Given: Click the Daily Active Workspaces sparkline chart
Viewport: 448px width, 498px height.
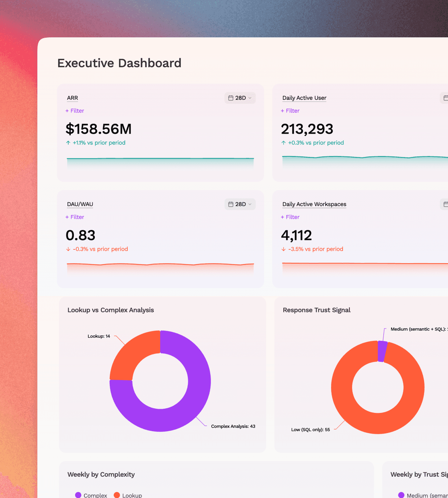Looking at the screenshot, I should (365, 268).
